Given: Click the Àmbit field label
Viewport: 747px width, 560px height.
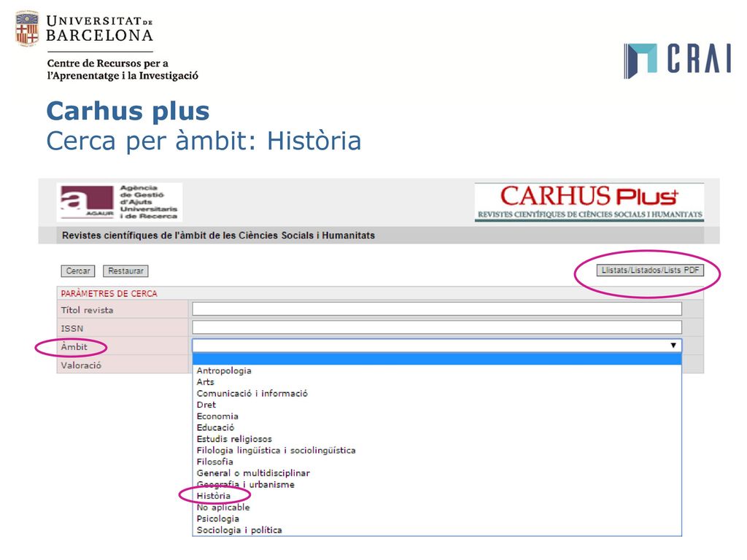Looking at the screenshot, I should (x=74, y=347).
